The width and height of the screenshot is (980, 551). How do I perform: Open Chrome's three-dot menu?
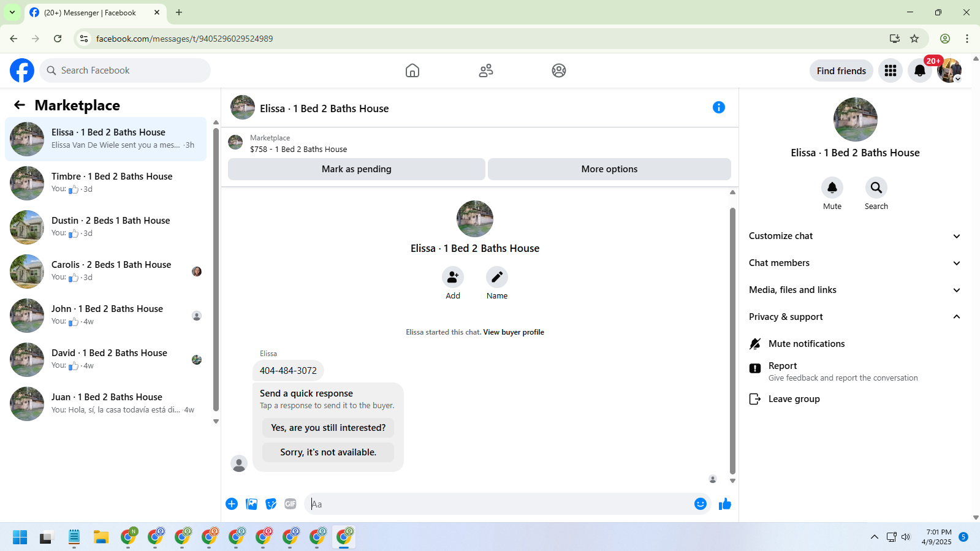(967, 39)
